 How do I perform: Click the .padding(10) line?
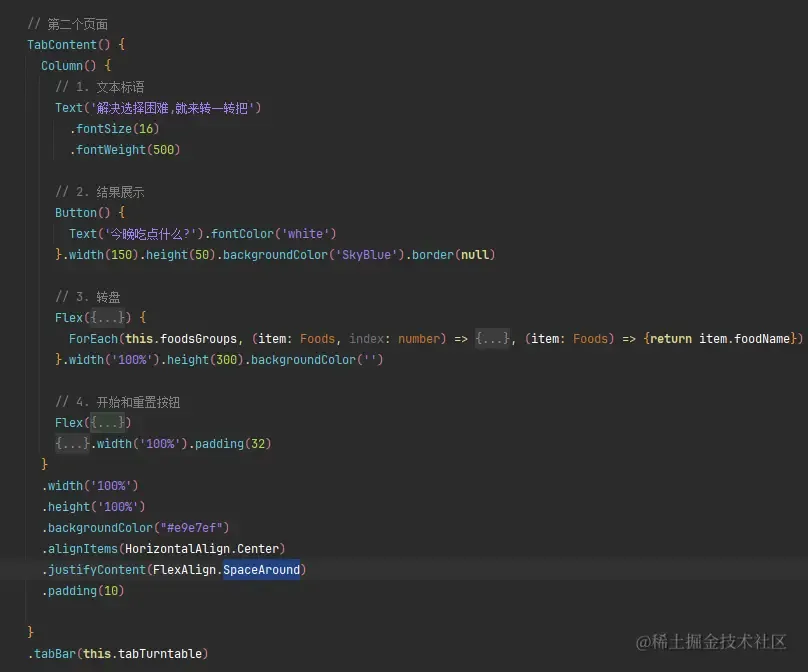click(83, 591)
